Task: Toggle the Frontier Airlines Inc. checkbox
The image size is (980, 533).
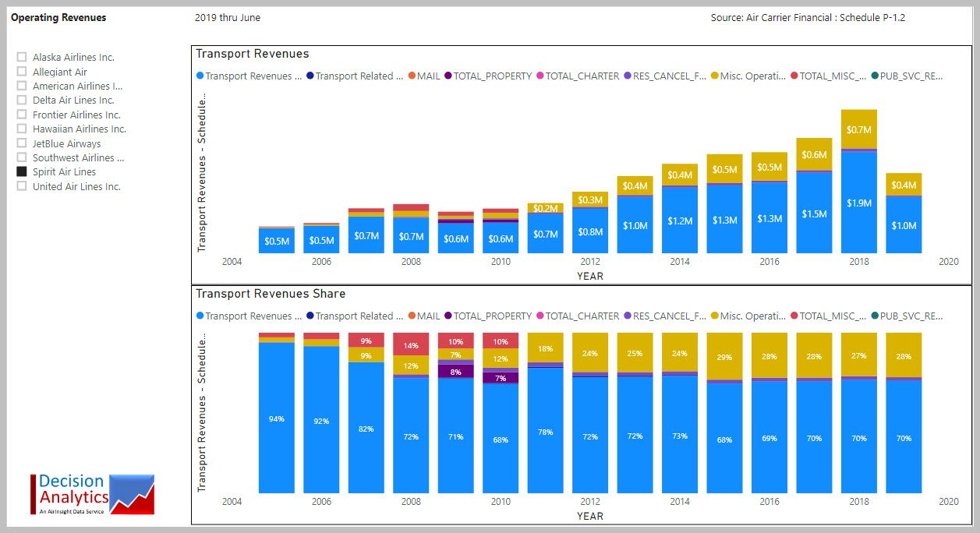Action: pyautogui.click(x=22, y=115)
